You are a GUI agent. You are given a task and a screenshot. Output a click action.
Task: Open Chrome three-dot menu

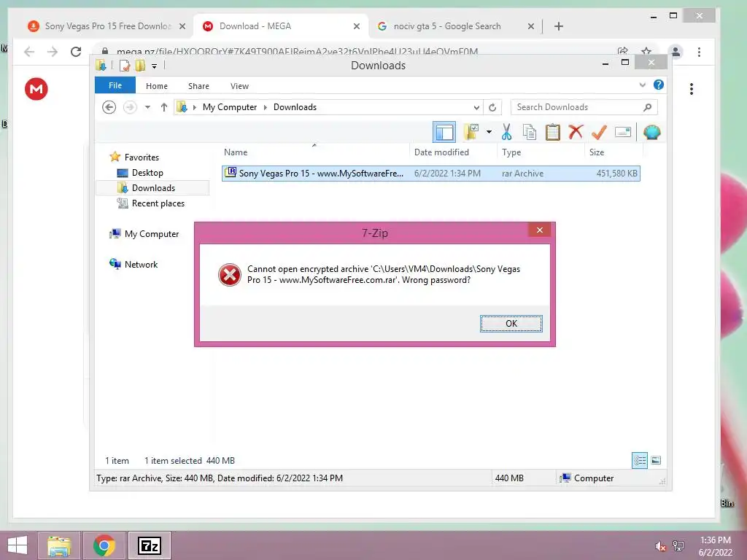[x=699, y=52]
